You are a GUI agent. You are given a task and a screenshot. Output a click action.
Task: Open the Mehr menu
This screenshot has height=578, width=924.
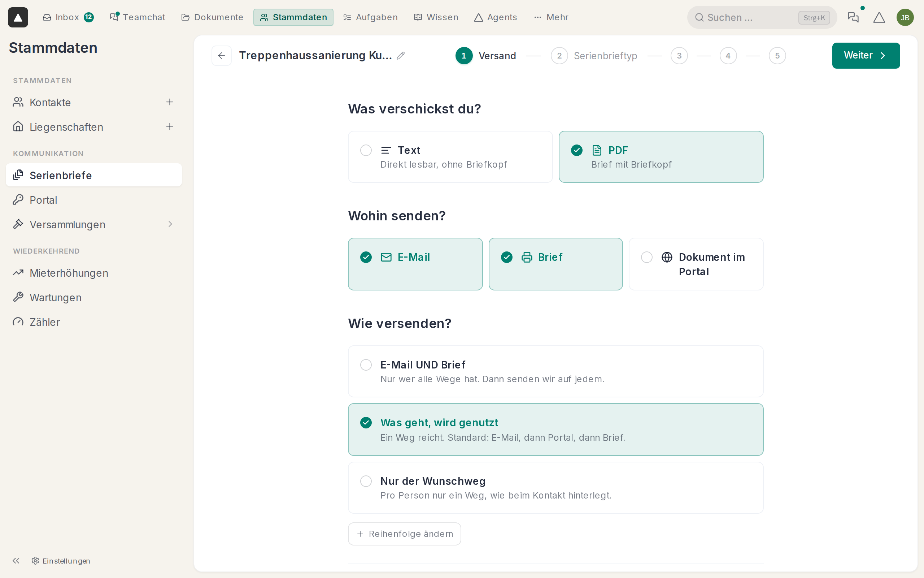coord(551,17)
